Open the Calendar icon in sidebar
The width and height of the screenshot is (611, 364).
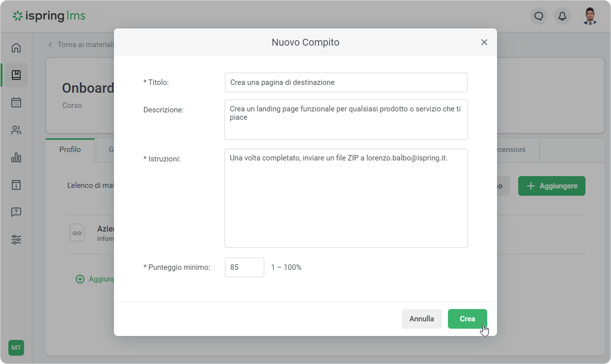16,103
